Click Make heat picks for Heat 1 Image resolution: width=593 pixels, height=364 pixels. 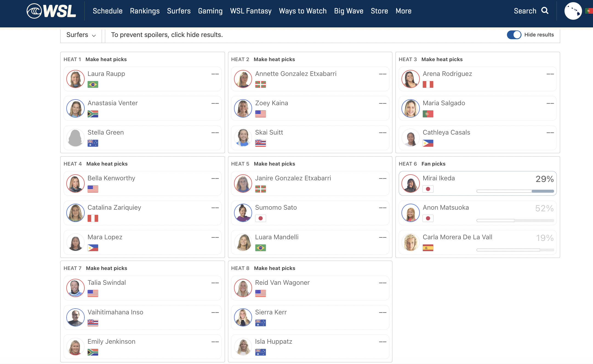(106, 59)
